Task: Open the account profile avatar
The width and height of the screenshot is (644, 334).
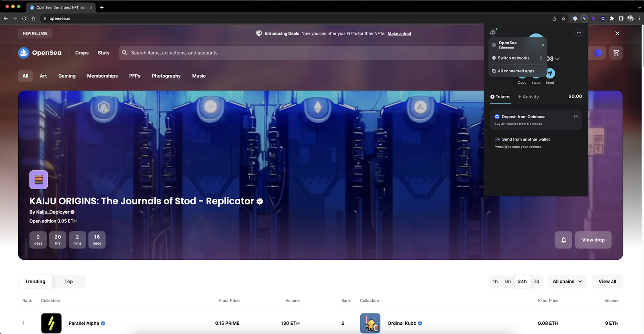Action: 598,53
